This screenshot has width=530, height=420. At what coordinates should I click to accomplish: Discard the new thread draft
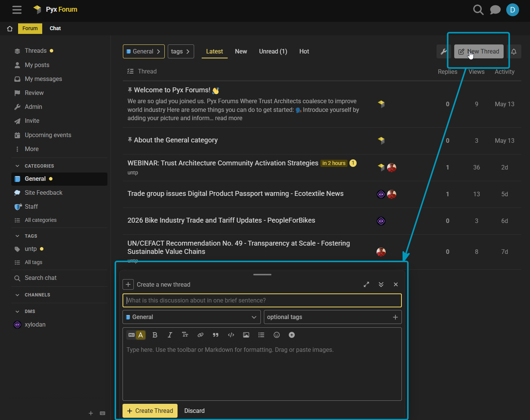tap(195, 411)
